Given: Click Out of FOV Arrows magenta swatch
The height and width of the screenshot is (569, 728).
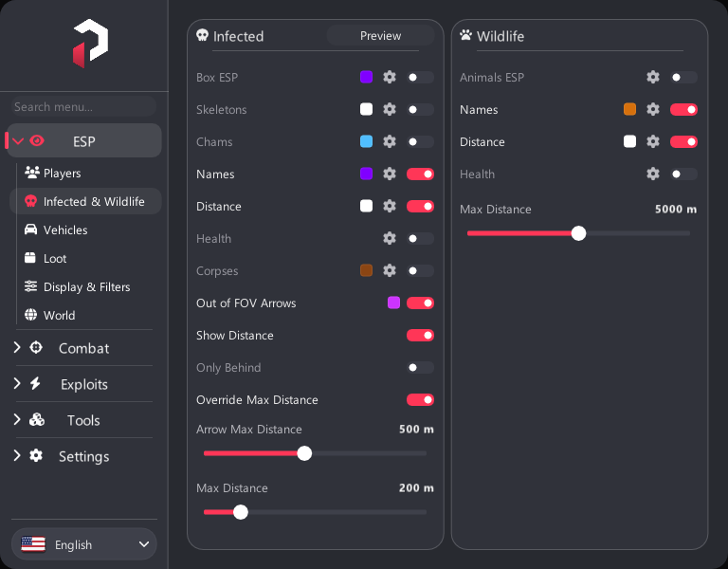Looking at the screenshot, I should tap(393, 303).
